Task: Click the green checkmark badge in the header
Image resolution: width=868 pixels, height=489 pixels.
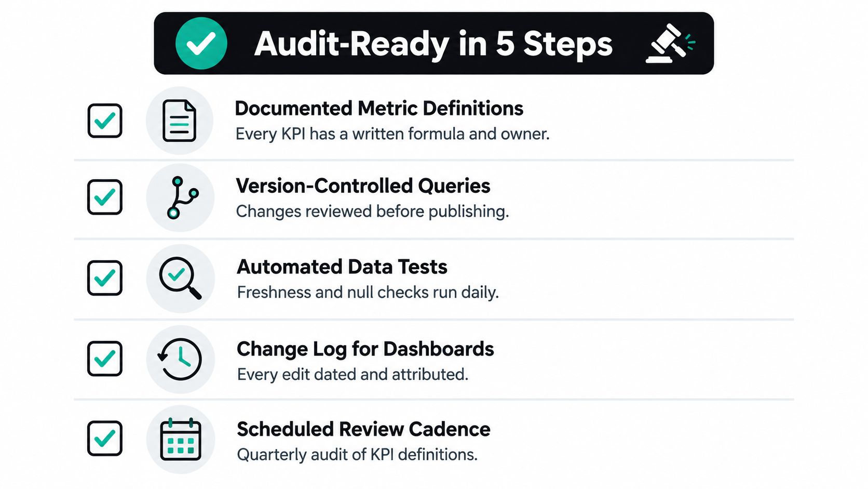Action: (201, 43)
